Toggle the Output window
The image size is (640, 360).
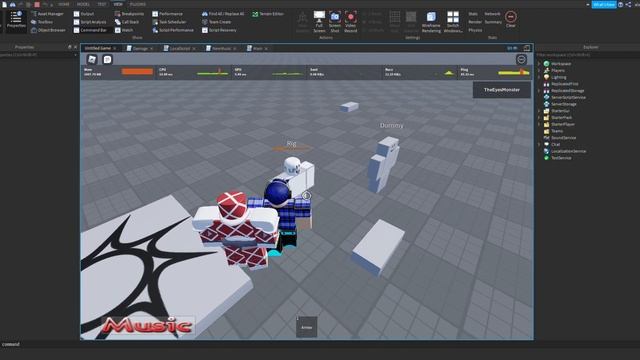(84, 14)
